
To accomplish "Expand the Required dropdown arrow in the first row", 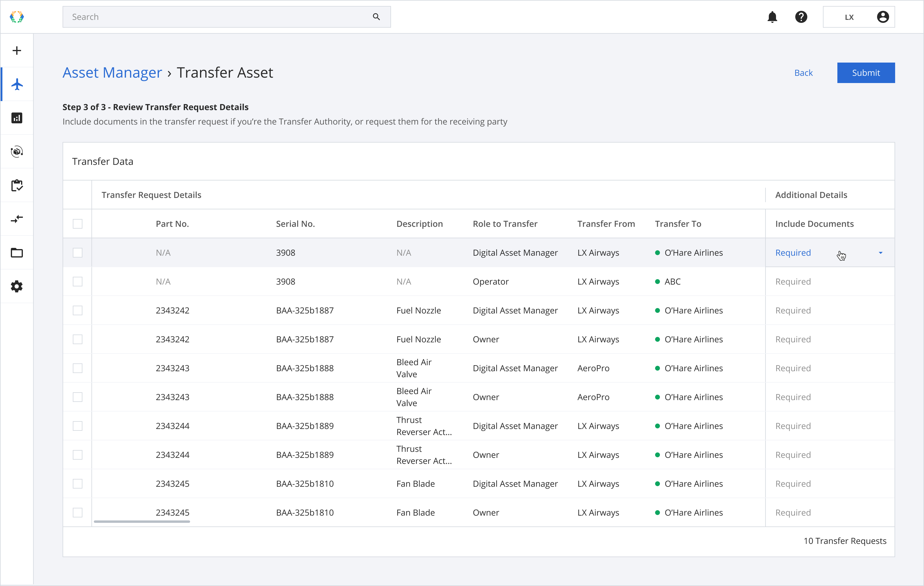I will (x=881, y=253).
